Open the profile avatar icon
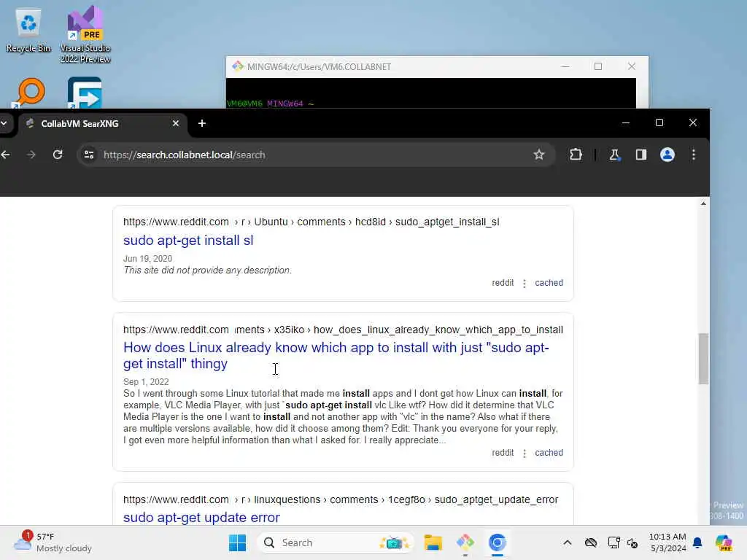Viewport: 747px width, 560px height. [667, 155]
